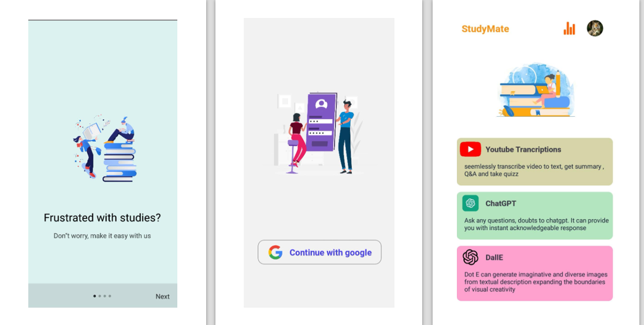Select the first onboarding page dot

click(95, 296)
